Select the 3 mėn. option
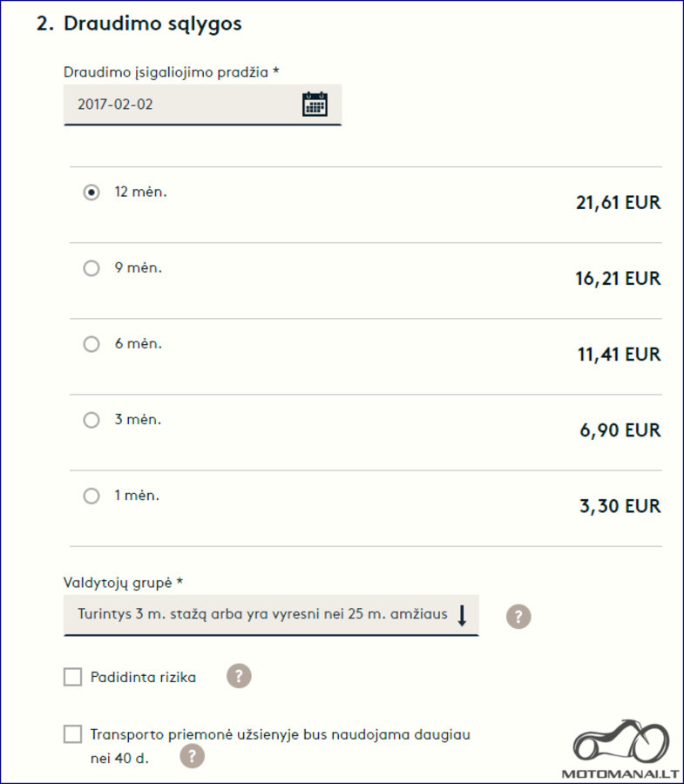684x784 pixels. tap(91, 420)
